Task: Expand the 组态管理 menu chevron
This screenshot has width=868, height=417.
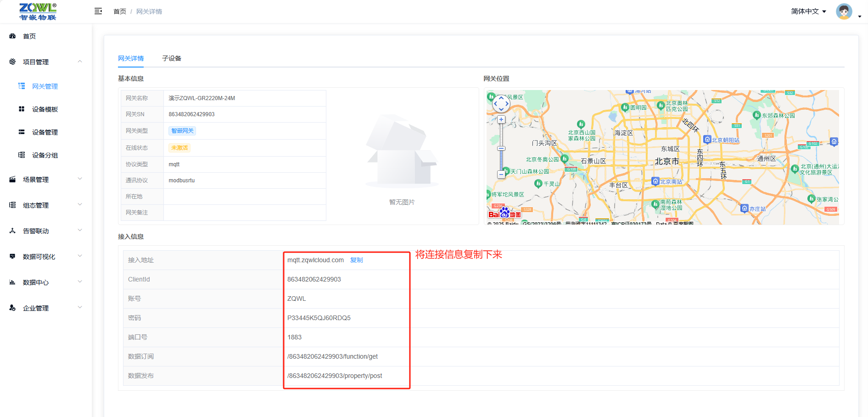Action: [x=80, y=205]
